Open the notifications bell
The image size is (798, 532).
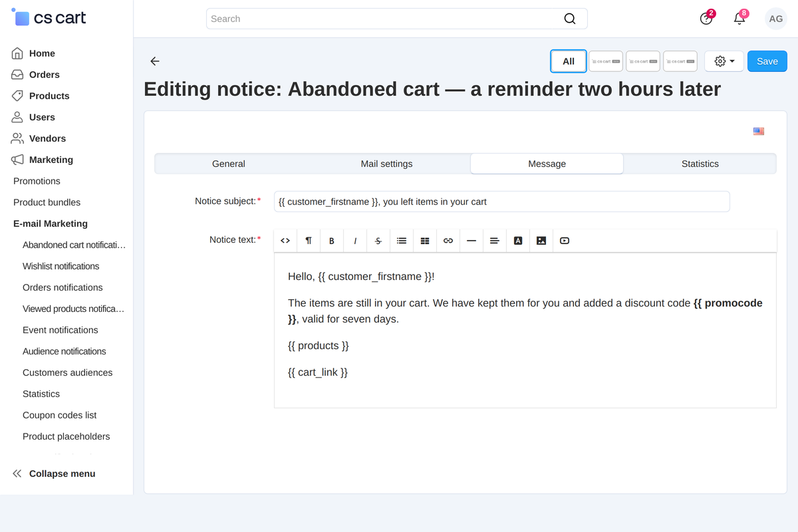point(739,19)
